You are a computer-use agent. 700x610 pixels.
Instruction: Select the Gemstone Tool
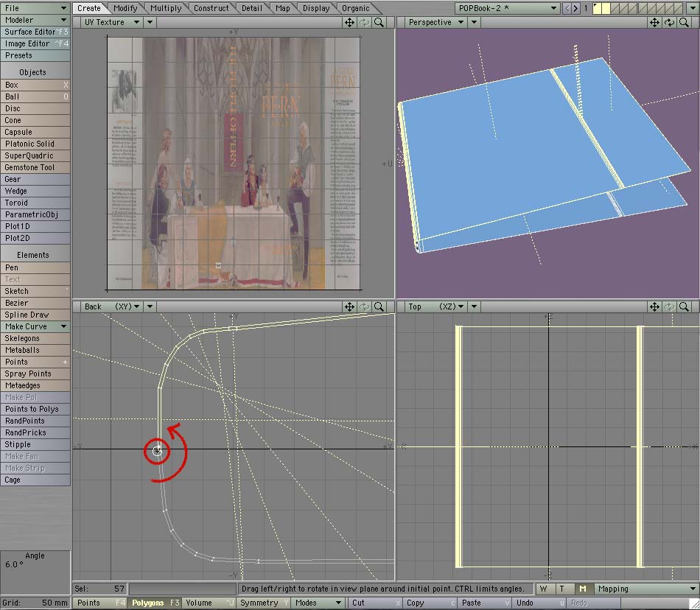point(35,167)
